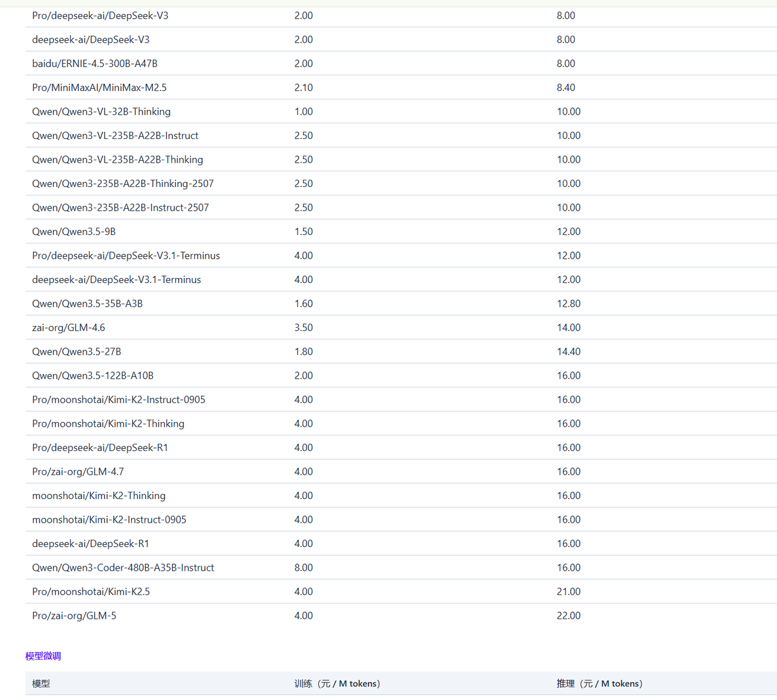Screen dimensions: 777x700
Task: Select the Qwen/Qwen3-VL-32B-Thinking model name
Action: pos(101,112)
